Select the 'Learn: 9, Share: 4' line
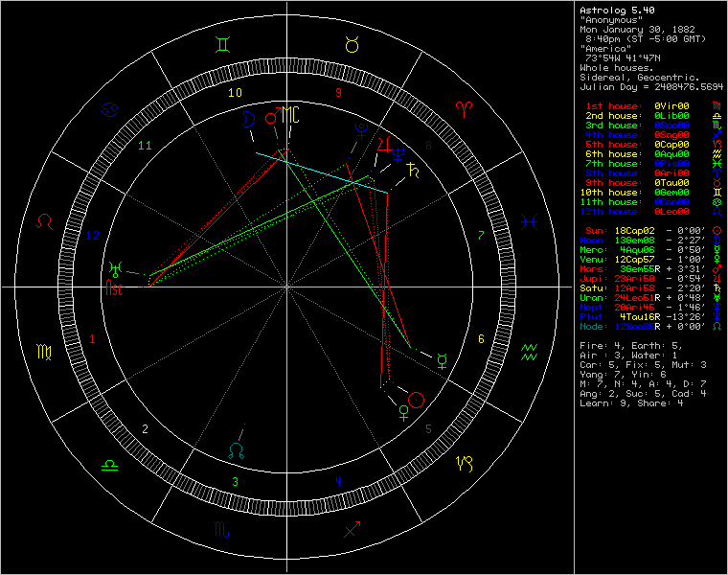The image size is (728, 575). pos(631,403)
